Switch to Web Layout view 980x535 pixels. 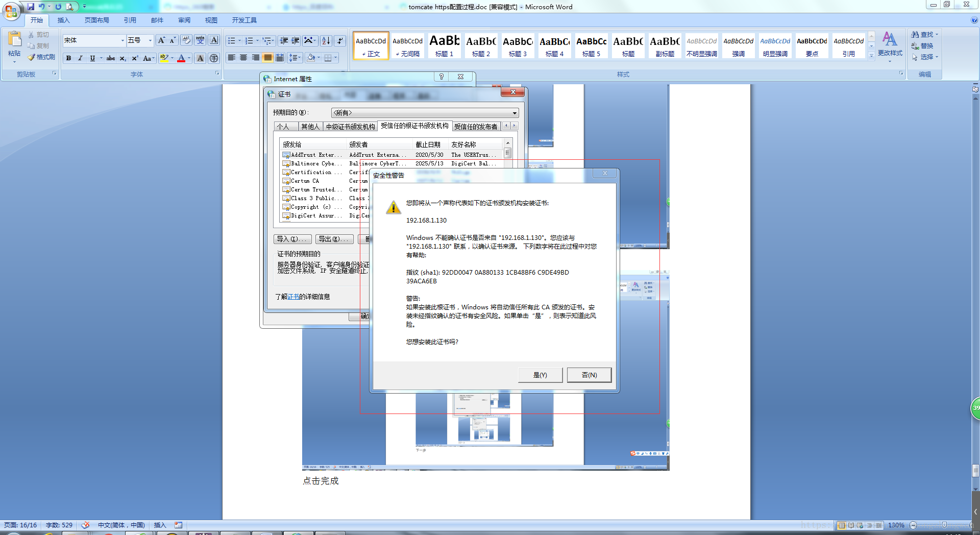coord(860,525)
